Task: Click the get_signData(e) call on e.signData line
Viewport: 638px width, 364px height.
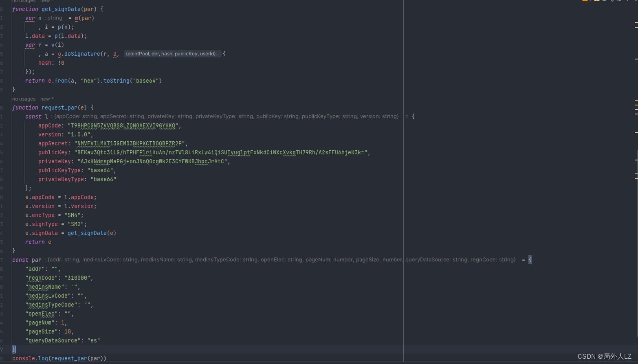Action: coord(92,233)
